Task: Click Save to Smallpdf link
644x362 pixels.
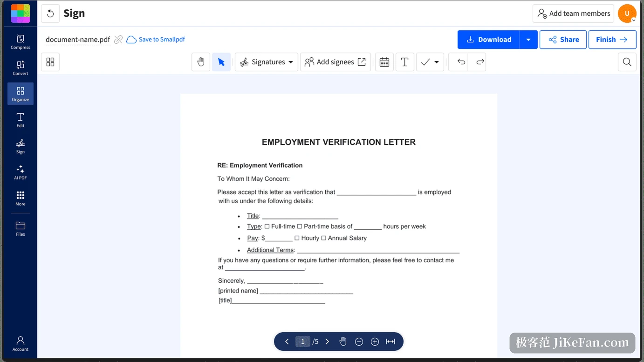Action: [156, 40]
